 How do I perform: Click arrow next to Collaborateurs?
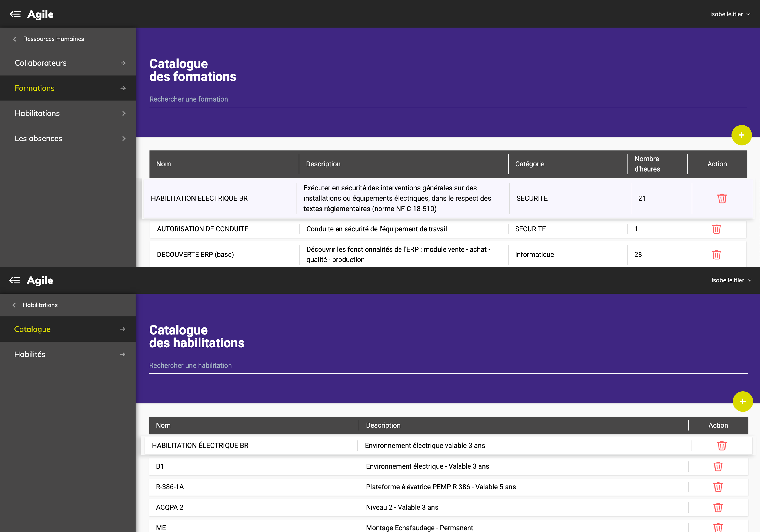(x=123, y=63)
